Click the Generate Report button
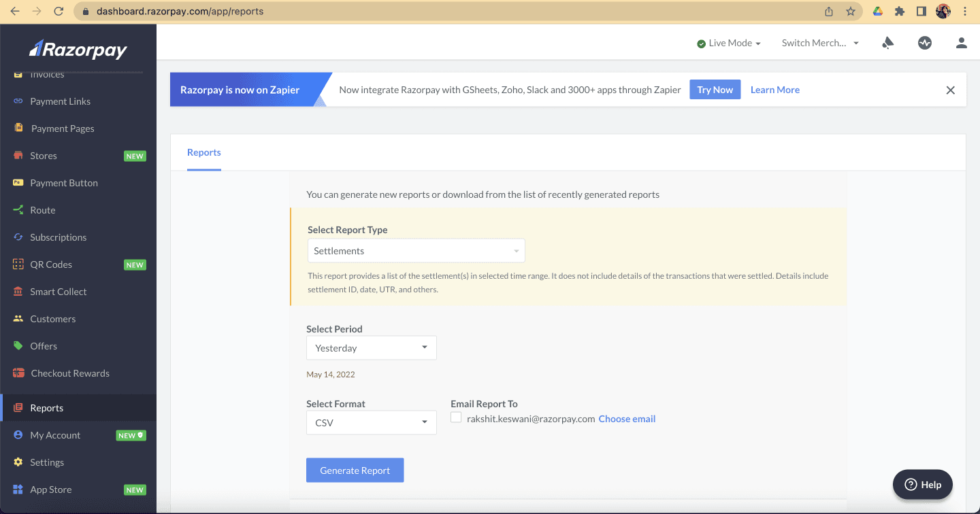 click(x=355, y=470)
